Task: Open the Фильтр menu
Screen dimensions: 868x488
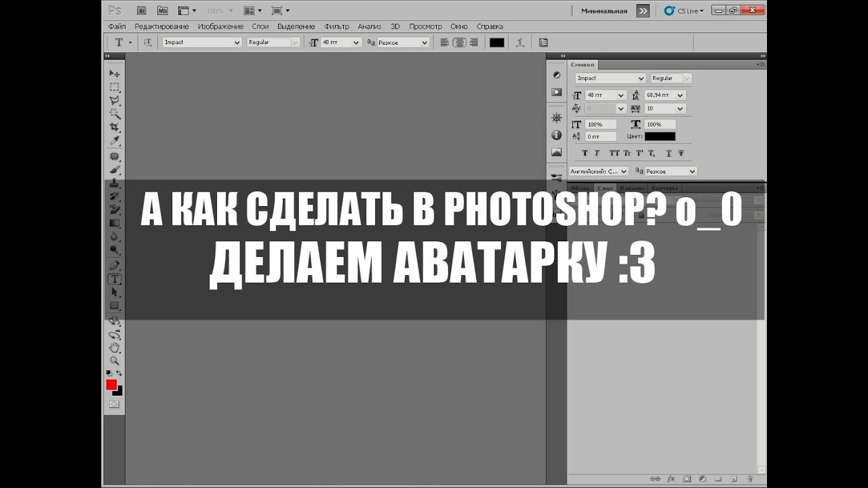Action: (336, 26)
